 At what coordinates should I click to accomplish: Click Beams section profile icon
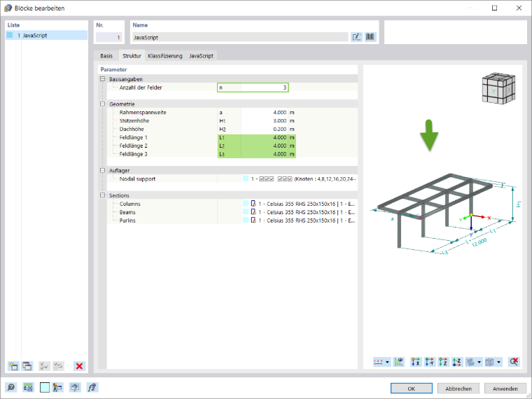point(253,212)
